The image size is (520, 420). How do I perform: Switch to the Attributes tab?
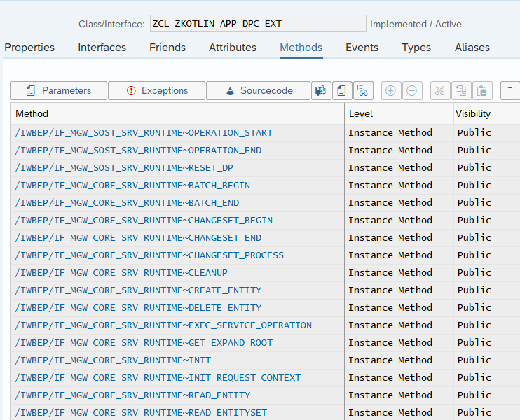coord(233,48)
